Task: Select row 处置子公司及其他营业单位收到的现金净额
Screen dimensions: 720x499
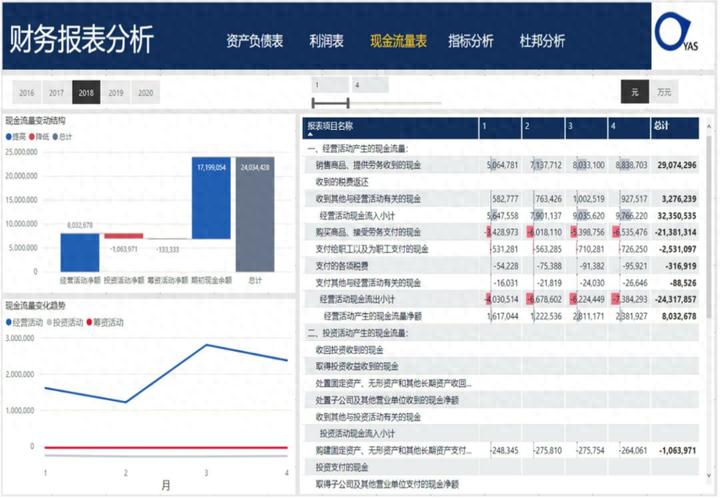Action: 501,400
